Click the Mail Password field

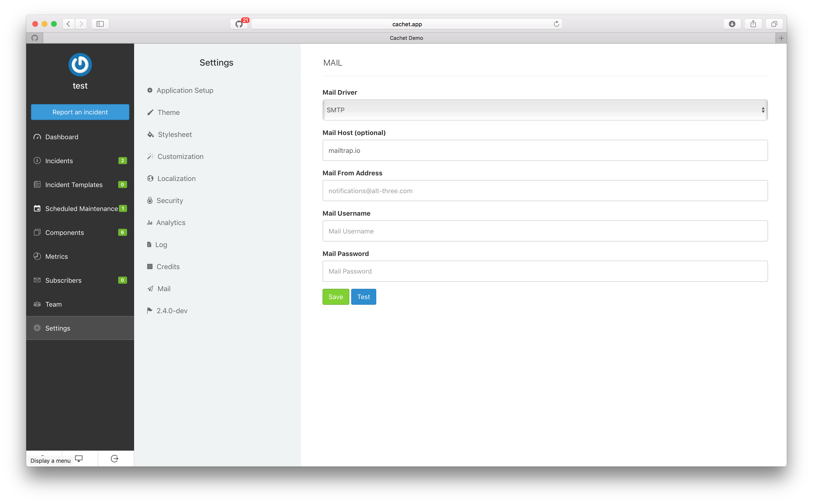tap(545, 271)
